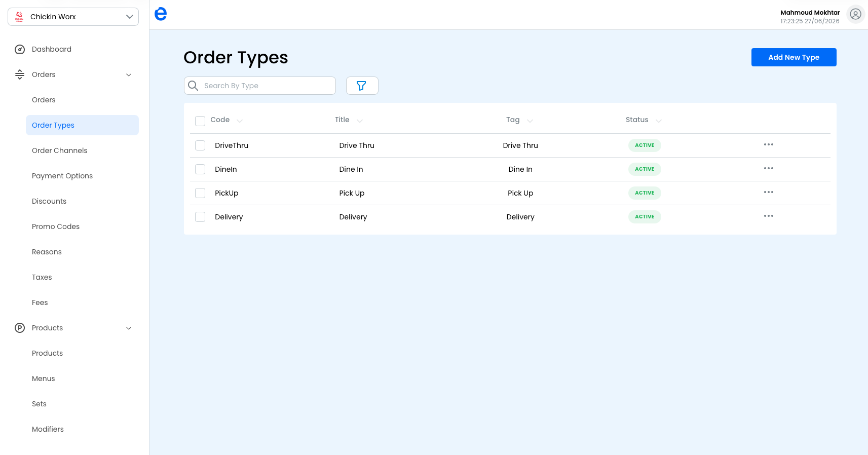Click the PickUp code cell
This screenshot has width=868, height=455.
[x=227, y=193]
